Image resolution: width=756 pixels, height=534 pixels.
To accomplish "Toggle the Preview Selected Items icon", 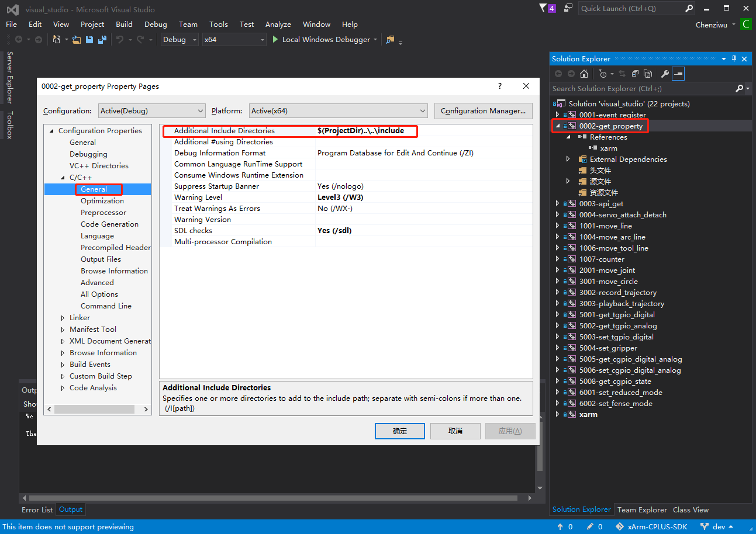I will pos(678,74).
